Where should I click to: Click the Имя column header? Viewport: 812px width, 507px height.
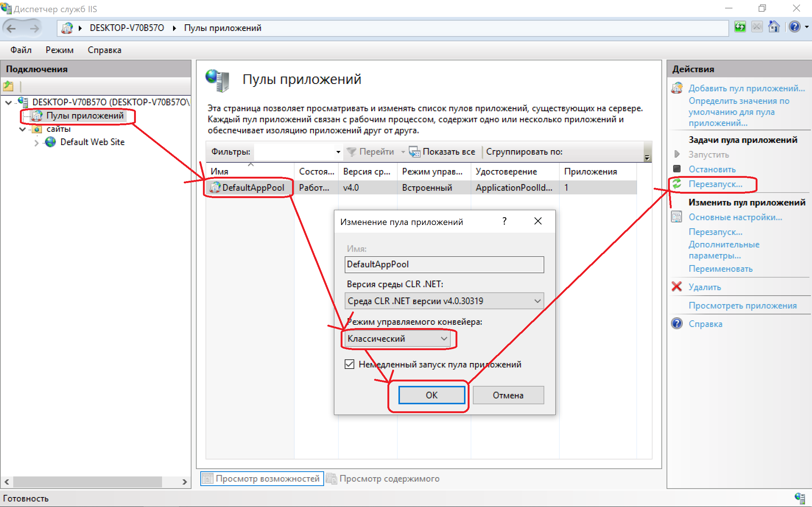point(250,171)
